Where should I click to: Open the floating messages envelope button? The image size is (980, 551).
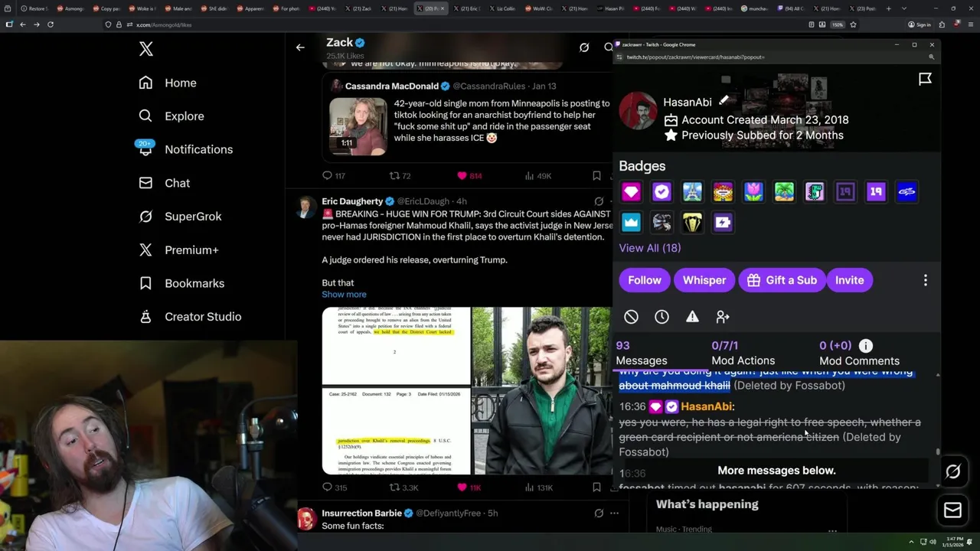click(x=953, y=510)
